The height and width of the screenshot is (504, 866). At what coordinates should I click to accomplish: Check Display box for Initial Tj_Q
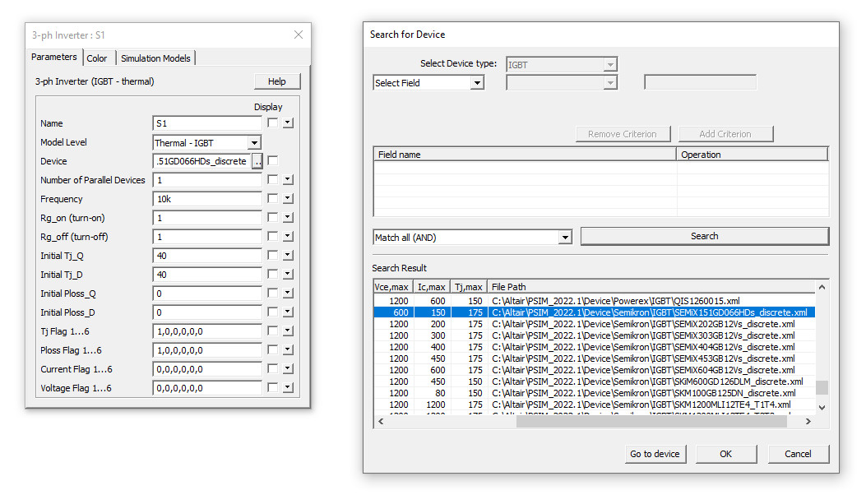coord(272,256)
